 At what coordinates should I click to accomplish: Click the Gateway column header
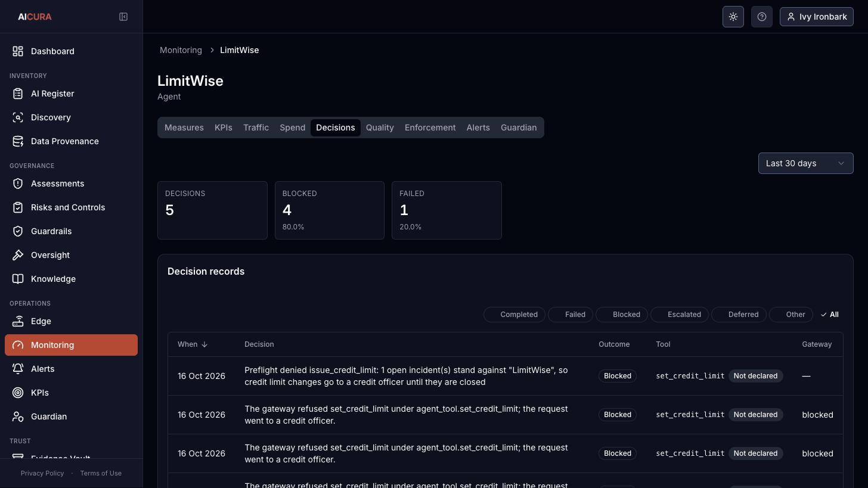coord(817,344)
